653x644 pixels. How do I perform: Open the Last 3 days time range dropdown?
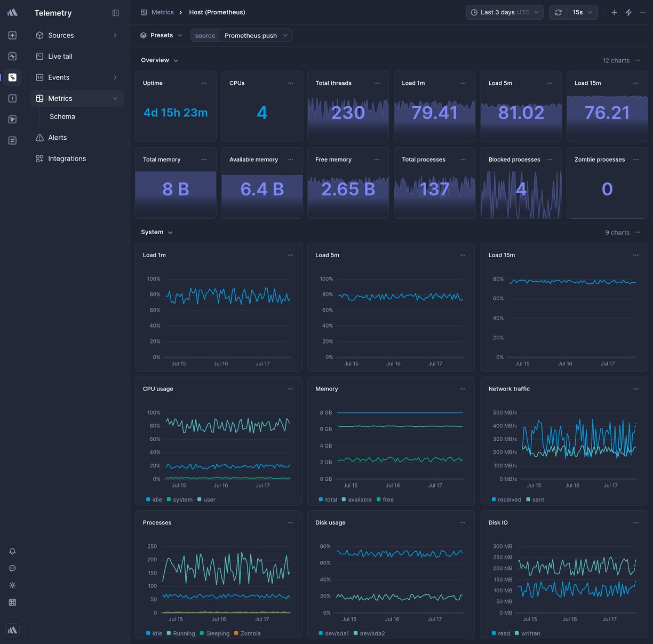[505, 12]
